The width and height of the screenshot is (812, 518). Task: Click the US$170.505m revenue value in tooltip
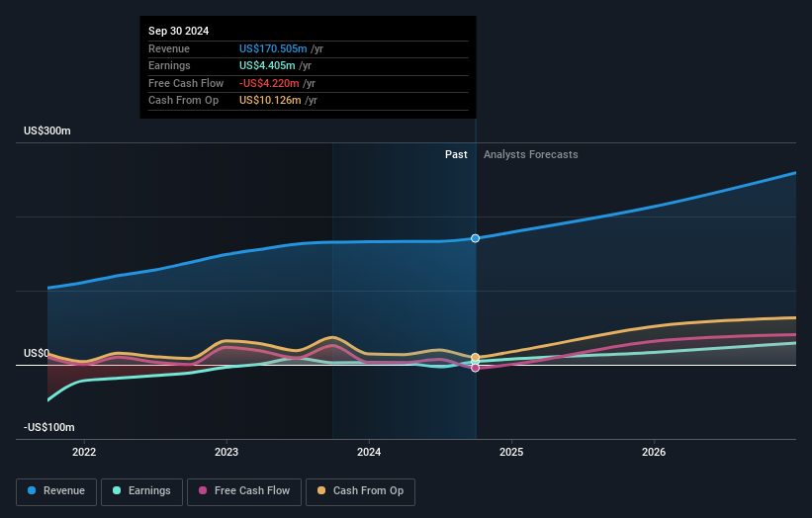(273, 48)
